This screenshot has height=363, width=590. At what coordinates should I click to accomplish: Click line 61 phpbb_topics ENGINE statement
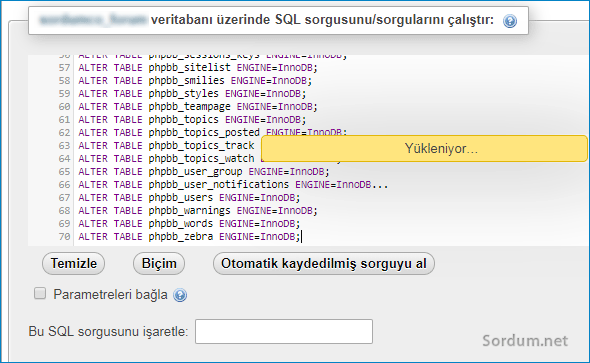[192, 120]
